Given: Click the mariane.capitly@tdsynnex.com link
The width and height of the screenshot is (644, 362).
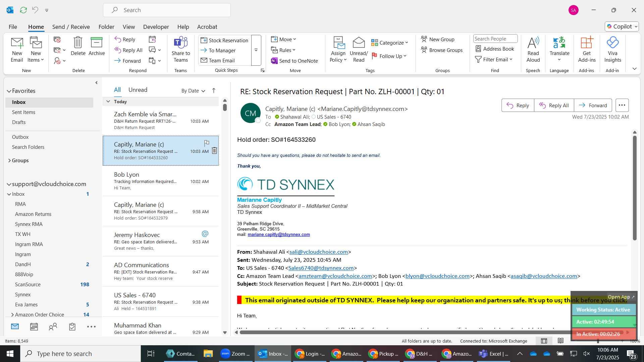Looking at the screenshot, I should (x=279, y=234).
